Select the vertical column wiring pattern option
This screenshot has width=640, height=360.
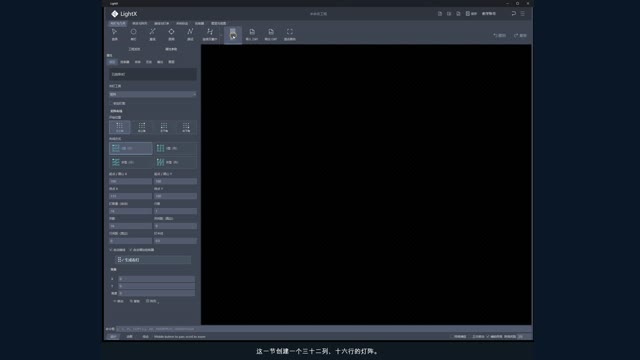[x=175, y=148]
